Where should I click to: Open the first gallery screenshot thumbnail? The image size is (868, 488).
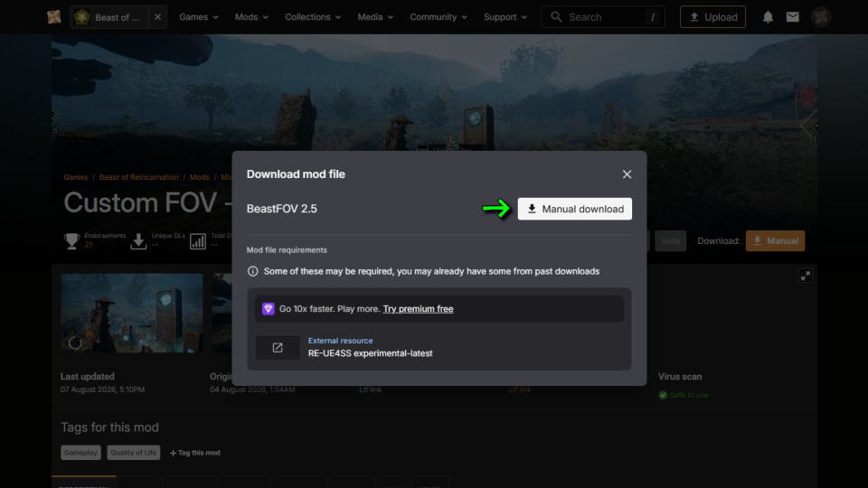132,313
